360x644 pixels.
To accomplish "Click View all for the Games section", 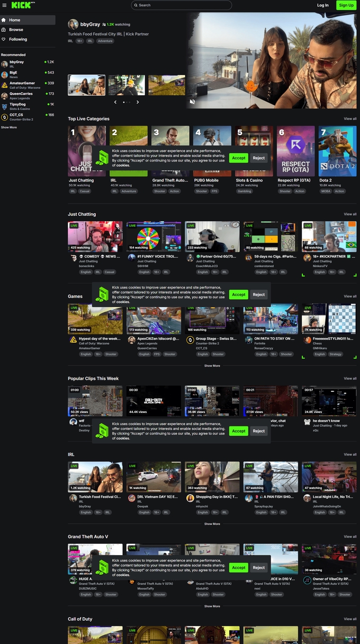I will coord(350,296).
